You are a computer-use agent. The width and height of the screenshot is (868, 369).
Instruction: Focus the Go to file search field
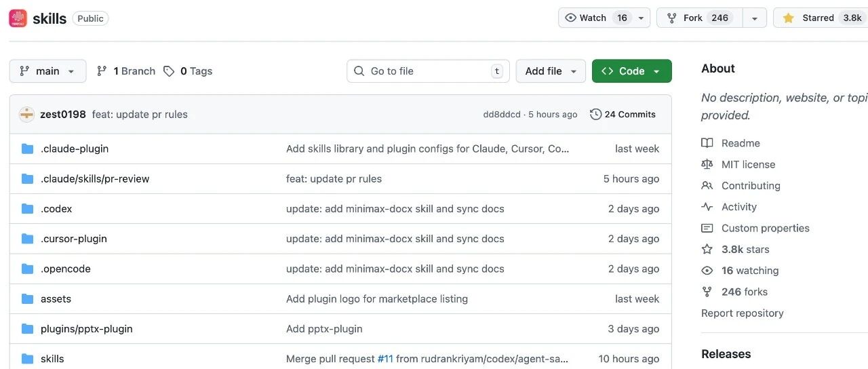pyautogui.click(x=428, y=71)
